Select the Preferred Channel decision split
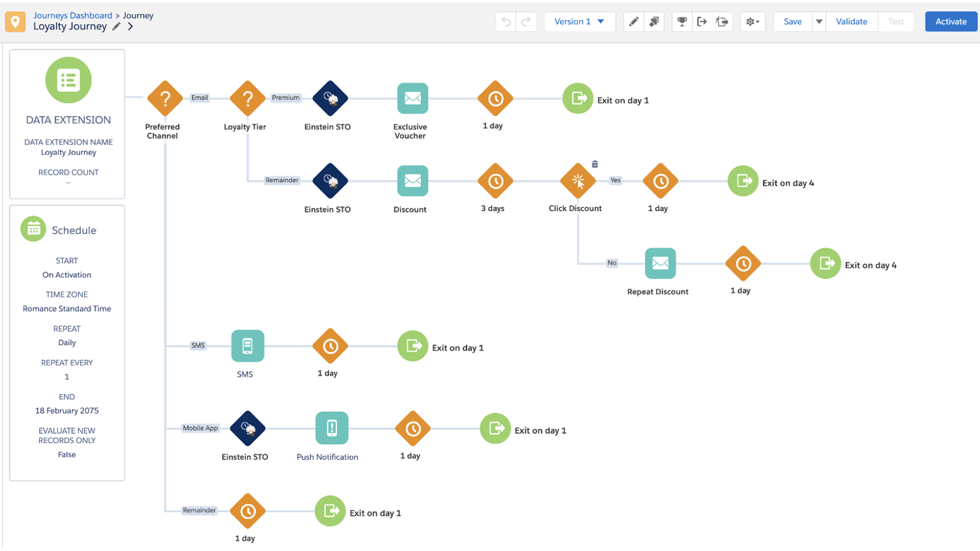The width and height of the screenshot is (980, 551). (165, 99)
